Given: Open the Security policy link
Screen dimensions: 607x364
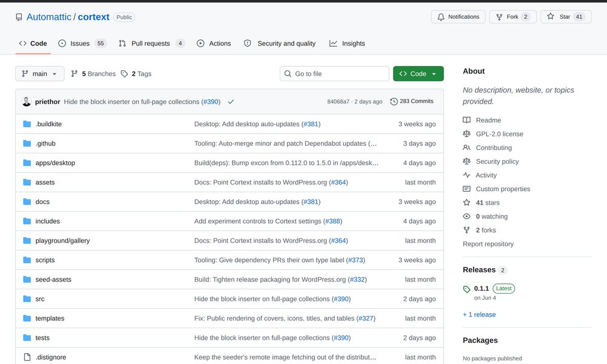Looking at the screenshot, I should (x=498, y=162).
